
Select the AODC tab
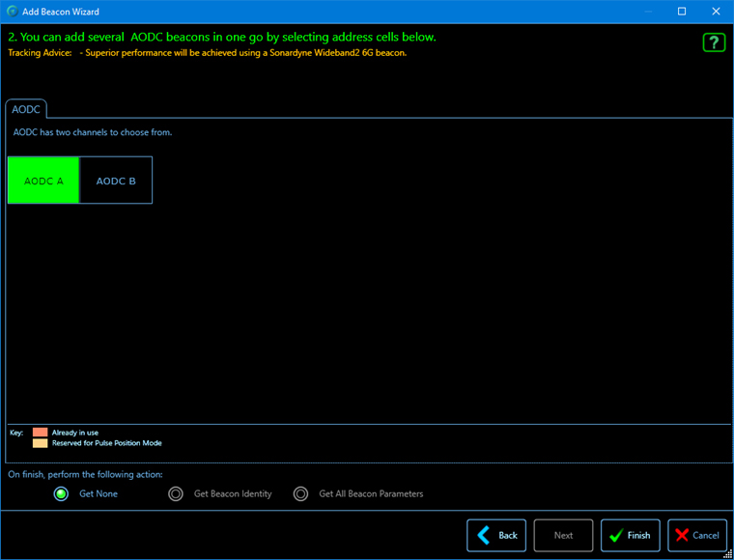pyautogui.click(x=26, y=110)
